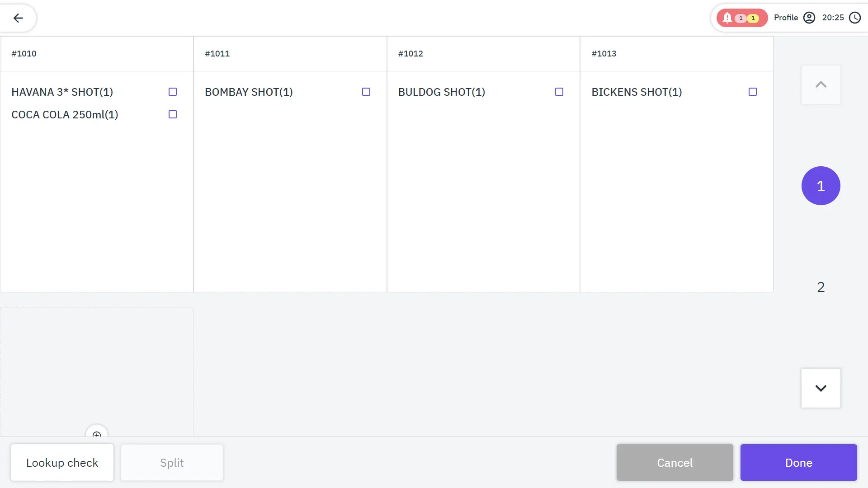
Task: Select page 1 indicator button
Action: (821, 185)
